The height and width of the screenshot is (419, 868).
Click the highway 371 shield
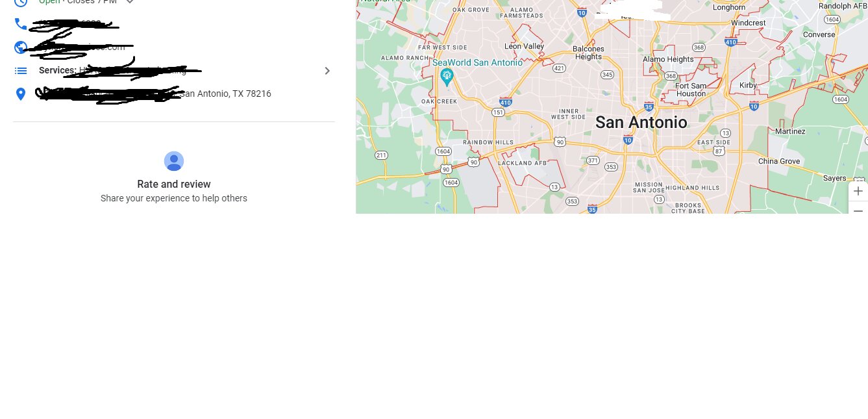(x=592, y=160)
